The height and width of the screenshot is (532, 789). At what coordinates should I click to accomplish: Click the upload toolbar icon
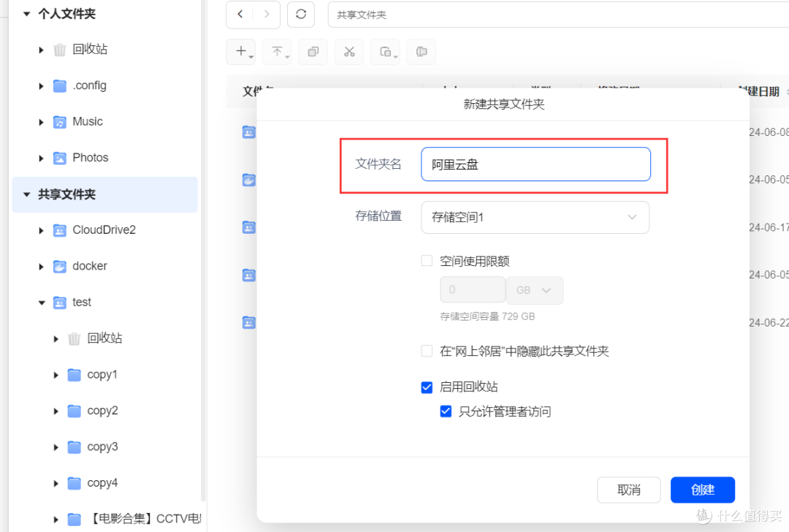coord(278,51)
